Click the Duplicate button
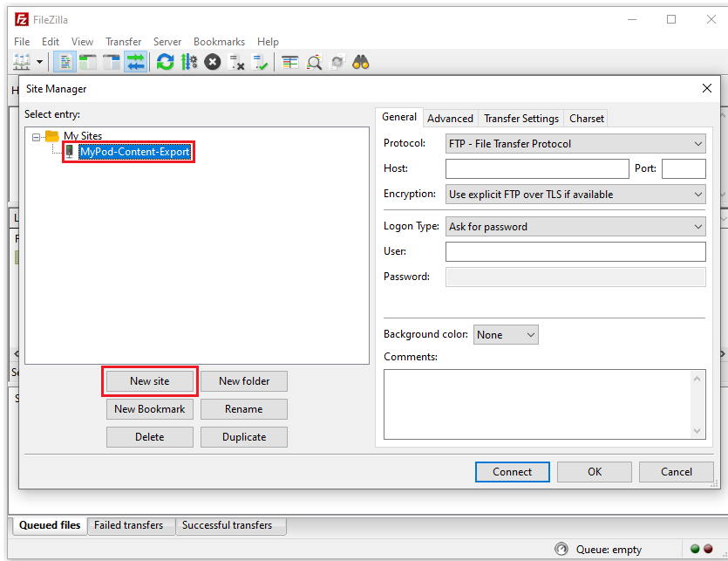728x561 pixels. pyautogui.click(x=244, y=437)
